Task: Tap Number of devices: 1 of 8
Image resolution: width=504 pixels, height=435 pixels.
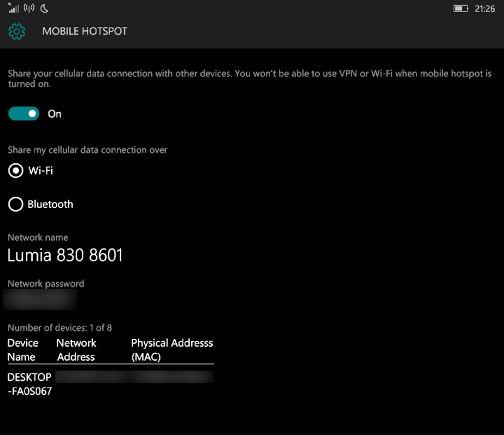Action: point(60,328)
